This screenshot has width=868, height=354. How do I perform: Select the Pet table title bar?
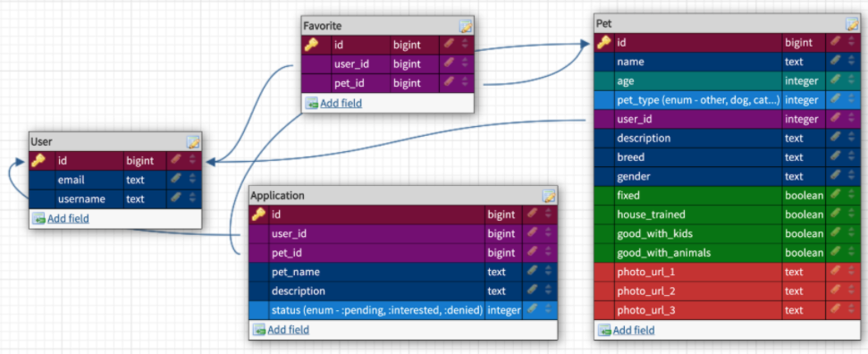point(728,24)
